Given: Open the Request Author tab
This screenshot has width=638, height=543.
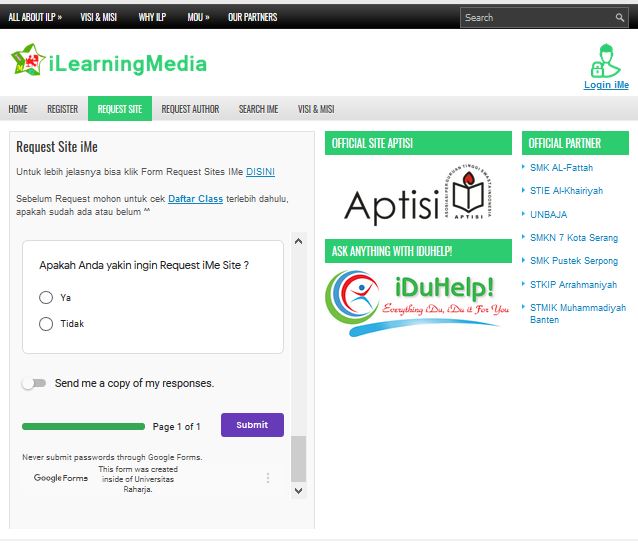Looking at the screenshot, I should 190,109.
